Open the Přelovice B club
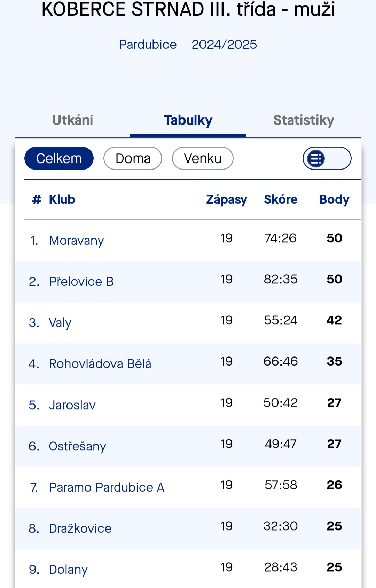Image resolution: width=376 pixels, height=588 pixels. tap(81, 282)
